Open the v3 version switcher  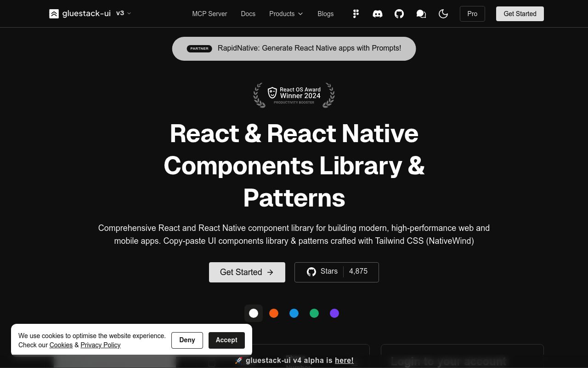pyautogui.click(x=123, y=13)
